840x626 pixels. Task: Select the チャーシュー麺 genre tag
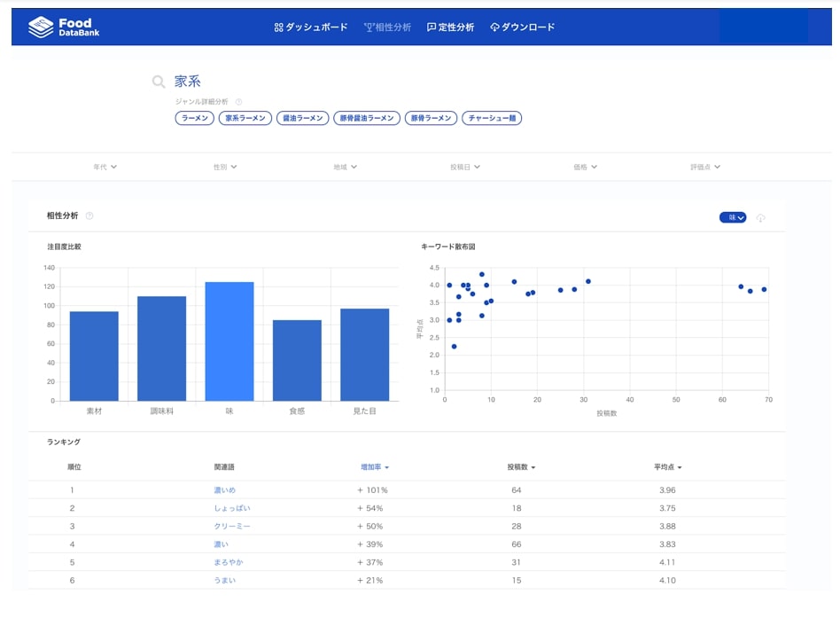[x=492, y=118]
